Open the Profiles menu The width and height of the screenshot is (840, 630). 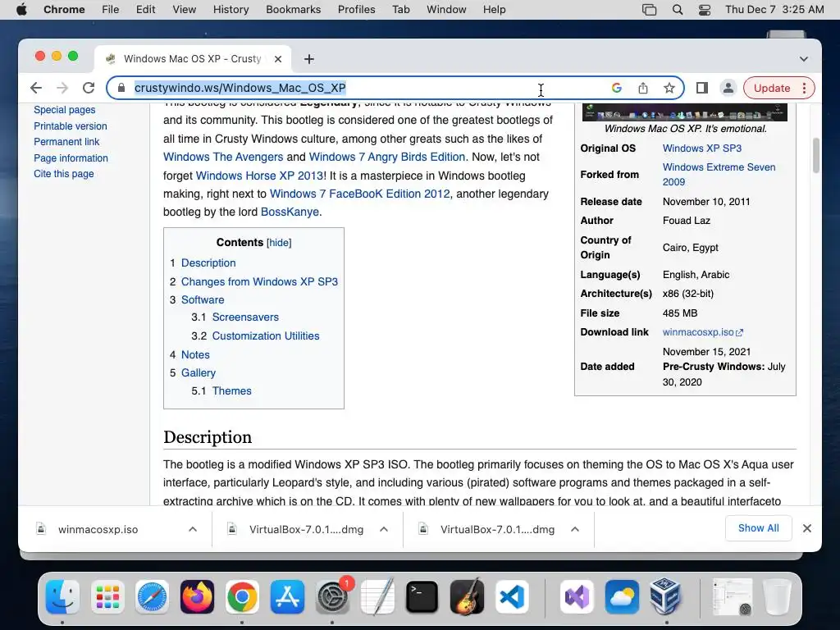pos(356,10)
